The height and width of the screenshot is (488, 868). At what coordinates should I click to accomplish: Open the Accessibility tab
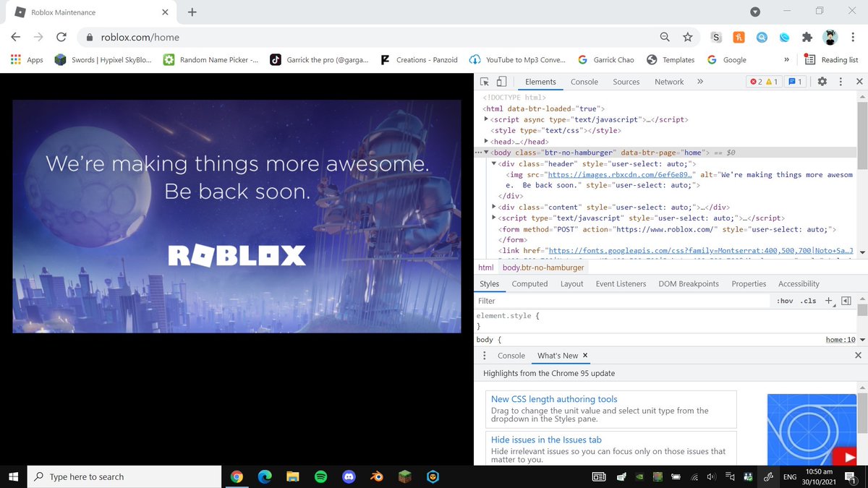tap(799, 283)
